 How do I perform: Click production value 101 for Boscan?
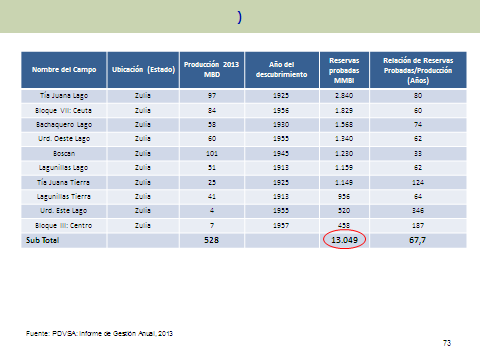(212, 154)
